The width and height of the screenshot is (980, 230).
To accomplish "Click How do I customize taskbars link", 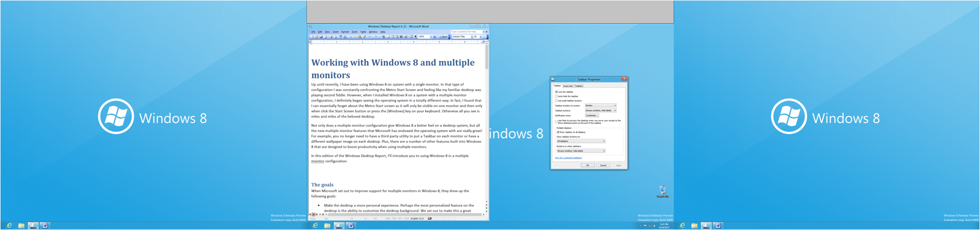I will (x=568, y=158).
